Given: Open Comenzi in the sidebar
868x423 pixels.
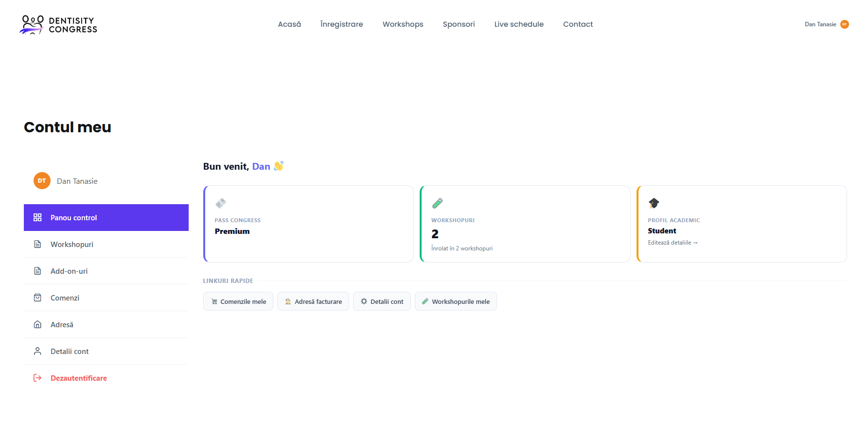Looking at the screenshot, I should tap(106, 298).
